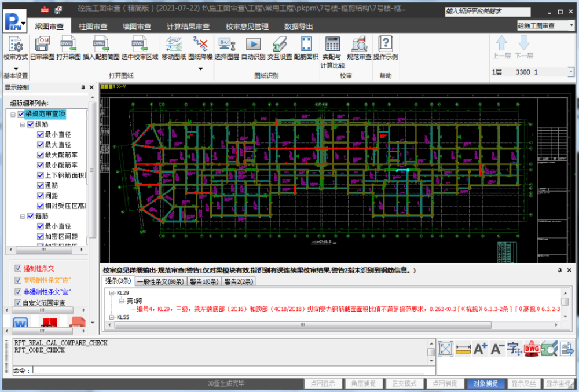Toggle 最小配筋率 checkbox
The width and height of the screenshot is (579, 392).
(x=41, y=165)
